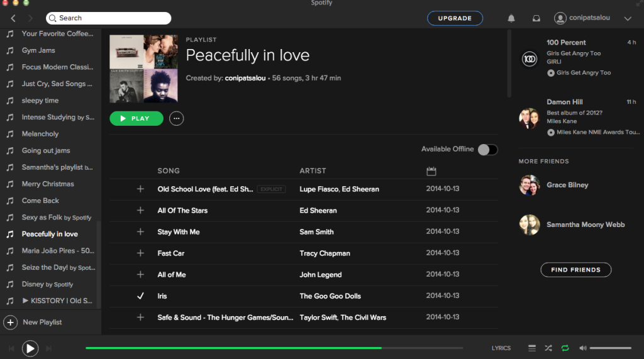Click the Disney playlist music note icon
644x359 pixels.
10,284
